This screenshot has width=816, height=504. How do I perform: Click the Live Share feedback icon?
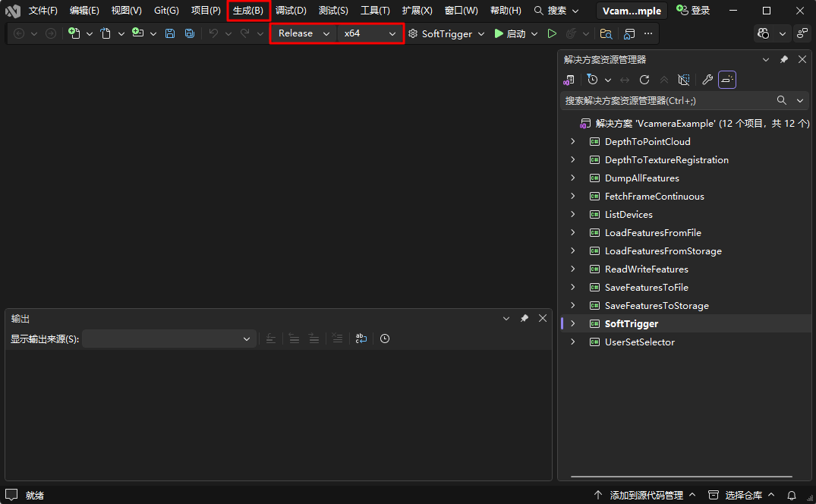[802, 34]
